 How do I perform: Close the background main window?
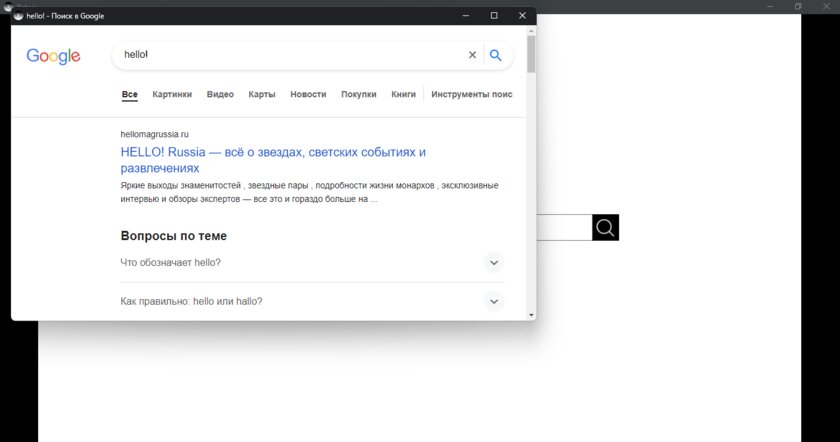click(826, 6)
